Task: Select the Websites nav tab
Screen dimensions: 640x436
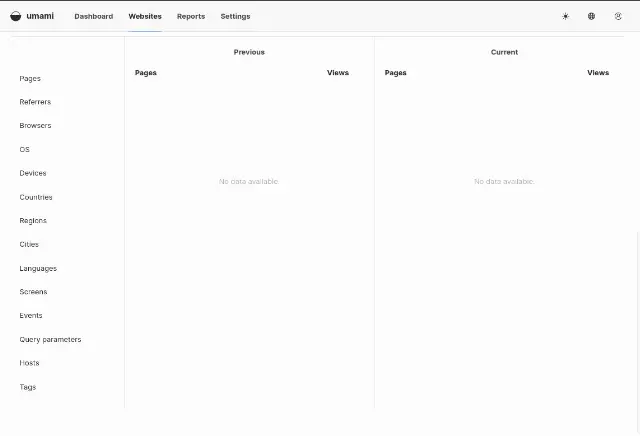Action: click(145, 16)
